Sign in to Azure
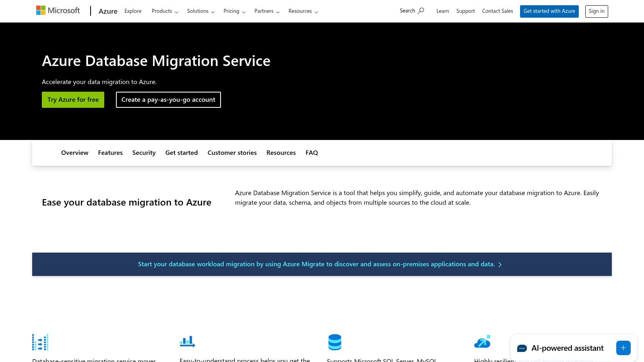The width and height of the screenshot is (644, 362). (597, 11)
